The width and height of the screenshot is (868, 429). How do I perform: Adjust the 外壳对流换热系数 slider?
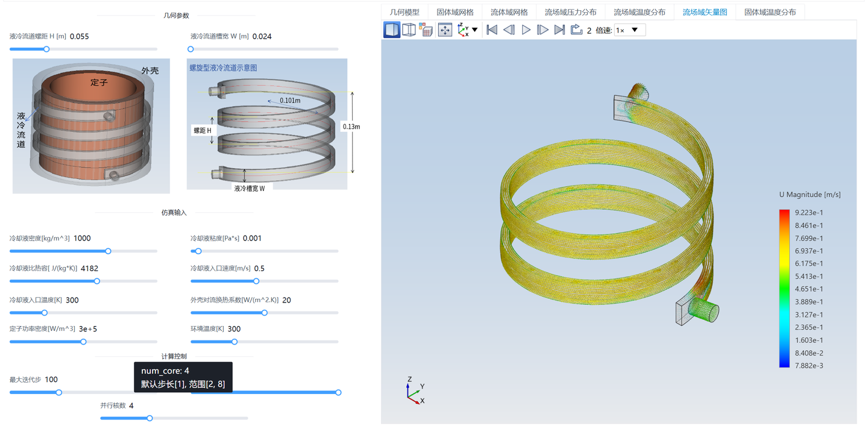click(x=264, y=313)
